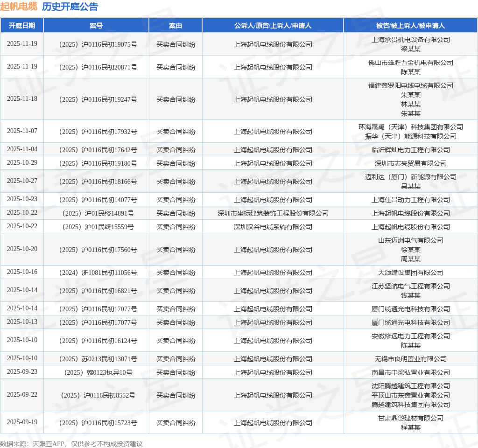Click defendant 甘肃鼎岱建材有限公司

[x=411, y=419]
